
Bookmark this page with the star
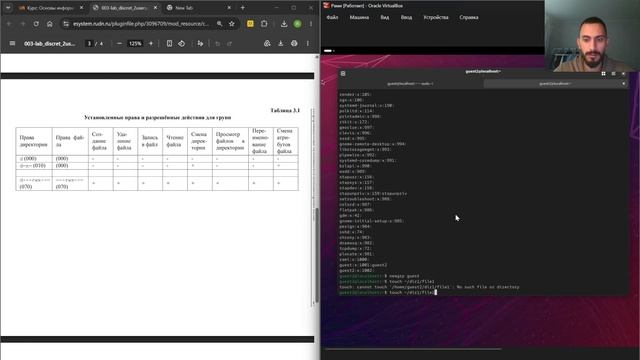[232, 24]
